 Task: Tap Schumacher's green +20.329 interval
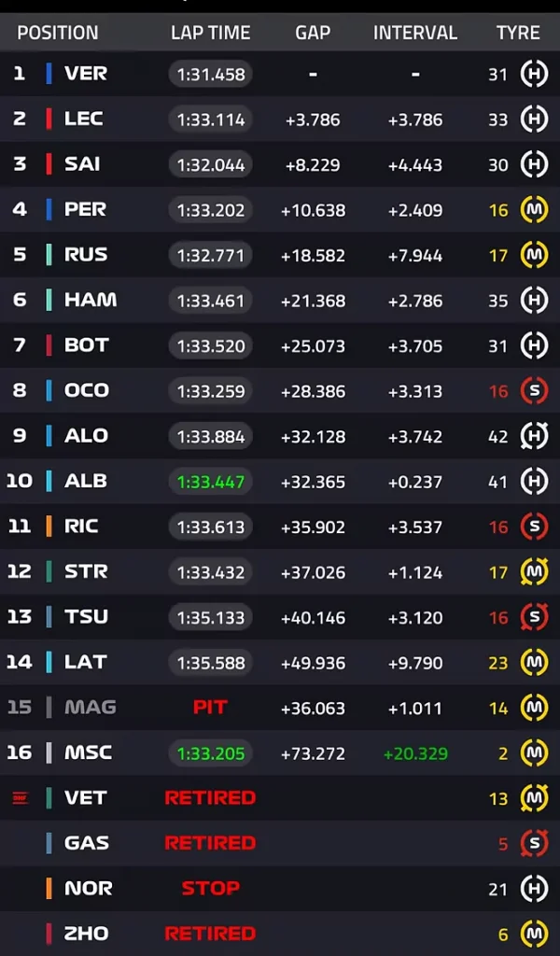click(415, 753)
